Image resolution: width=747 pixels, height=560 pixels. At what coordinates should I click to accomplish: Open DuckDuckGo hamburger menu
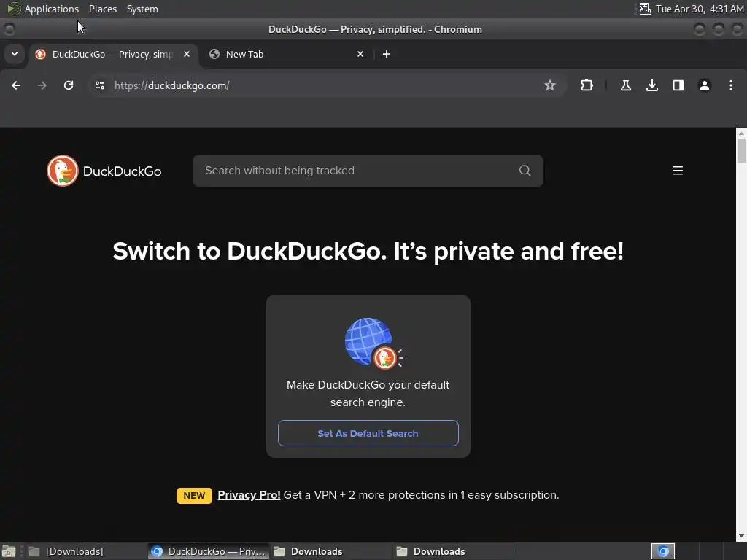point(678,171)
